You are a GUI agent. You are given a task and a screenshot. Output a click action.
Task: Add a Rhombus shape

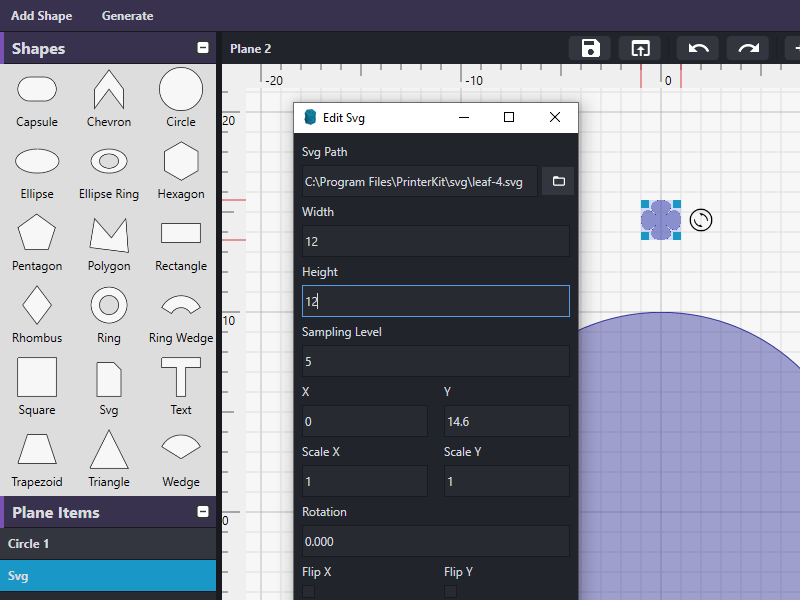pos(37,315)
